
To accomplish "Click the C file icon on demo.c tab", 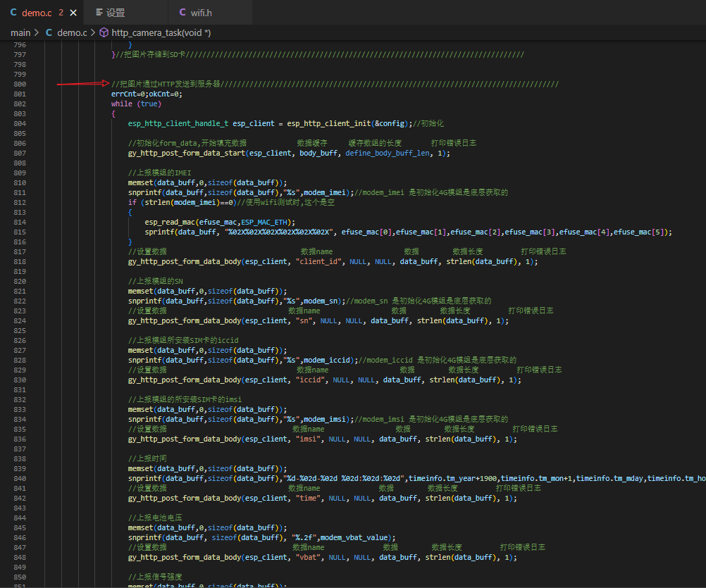I will [13, 12].
